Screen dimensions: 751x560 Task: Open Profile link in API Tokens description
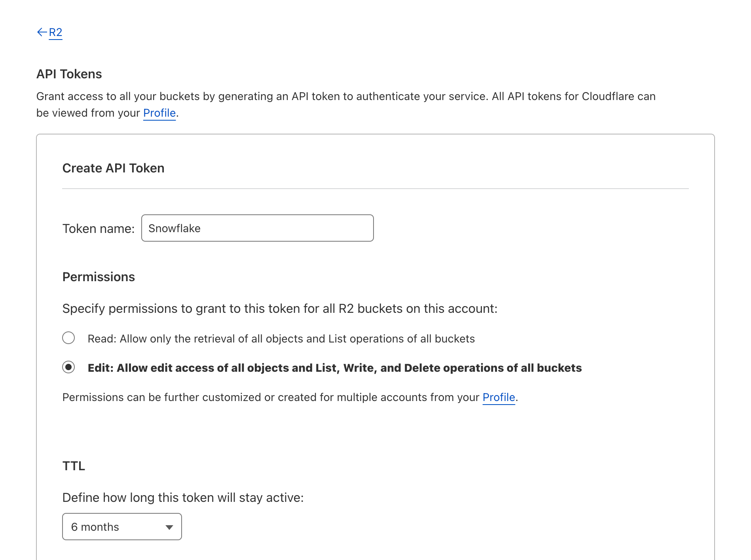click(x=159, y=113)
